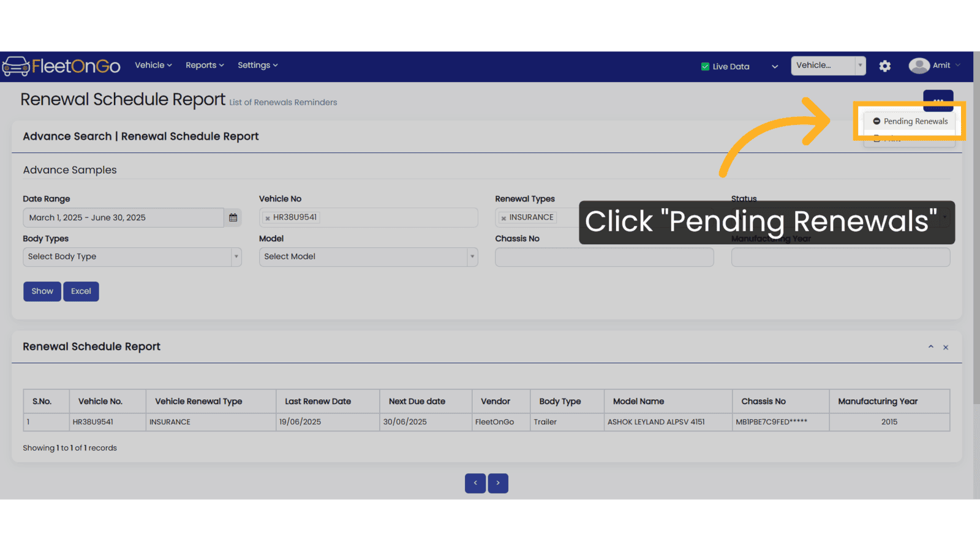Open the Settings menu
This screenshot has width=980, height=551.
coord(257,65)
